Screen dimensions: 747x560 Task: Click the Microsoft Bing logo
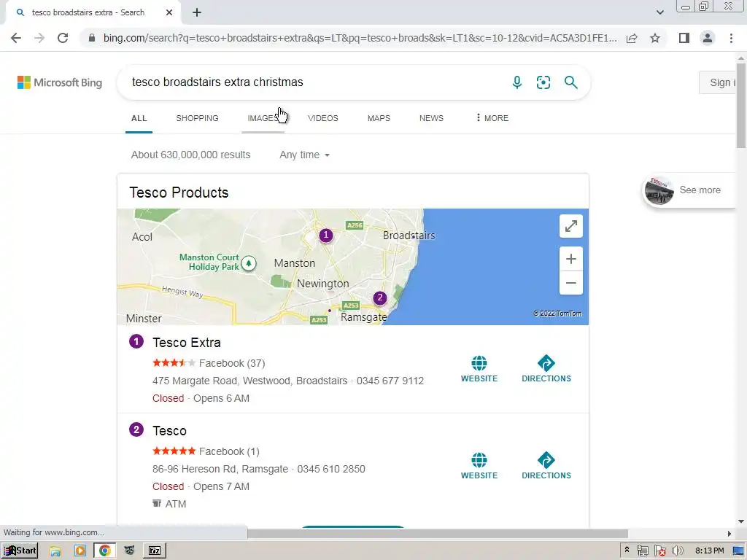tap(60, 82)
